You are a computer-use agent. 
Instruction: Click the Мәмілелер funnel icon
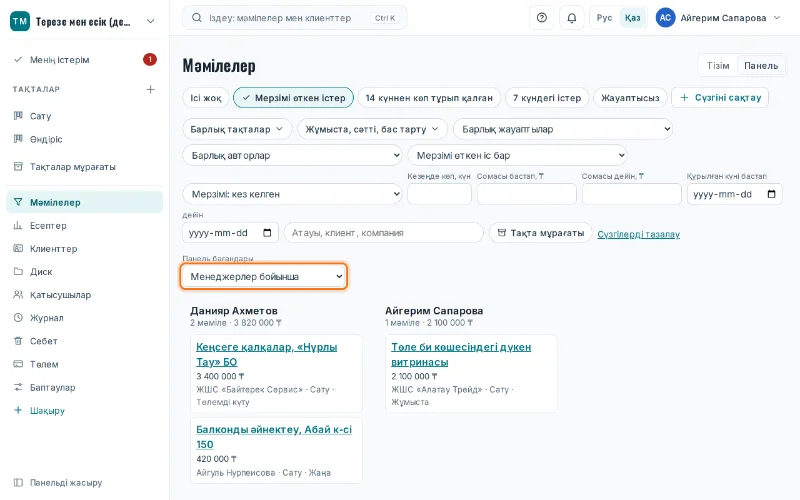[x=18, y=203]
